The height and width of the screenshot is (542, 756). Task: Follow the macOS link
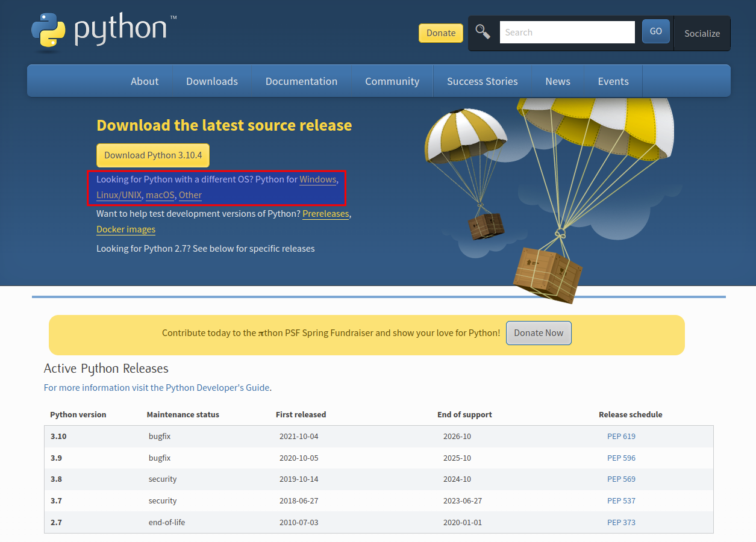pyautogui.click(x=160, y=195)
